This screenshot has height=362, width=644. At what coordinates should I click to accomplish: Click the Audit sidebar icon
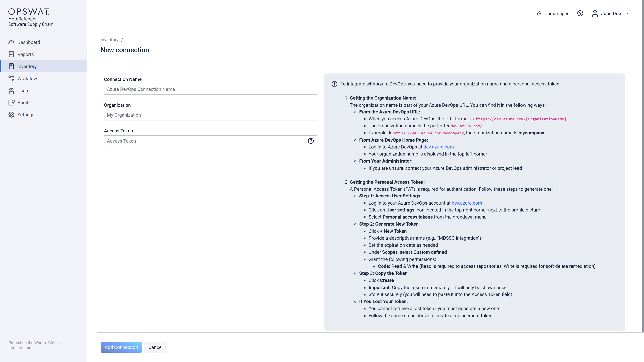tap(11, 103)
